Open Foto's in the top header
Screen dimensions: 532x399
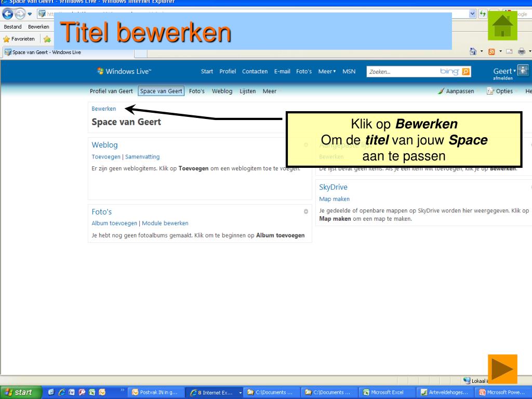coord(304,71)
